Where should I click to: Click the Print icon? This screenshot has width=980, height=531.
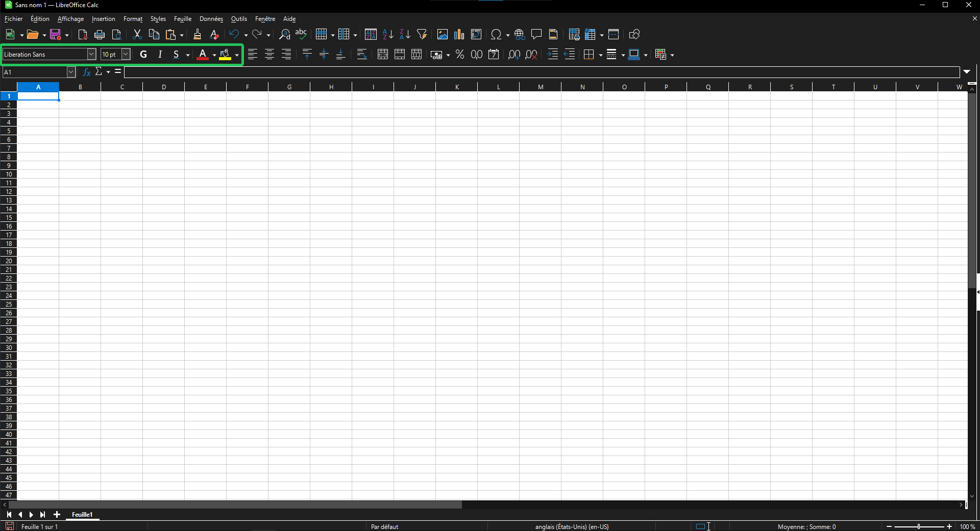point(100,34)
